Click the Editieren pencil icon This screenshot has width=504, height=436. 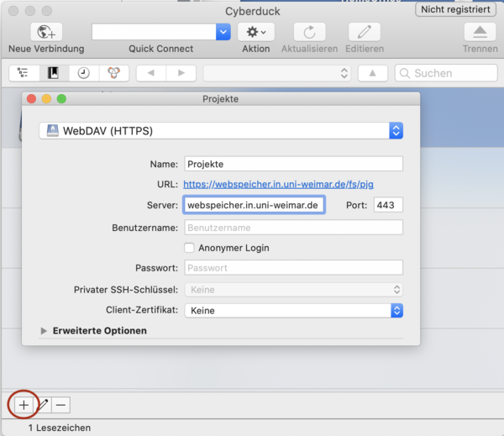coord(365,32)
